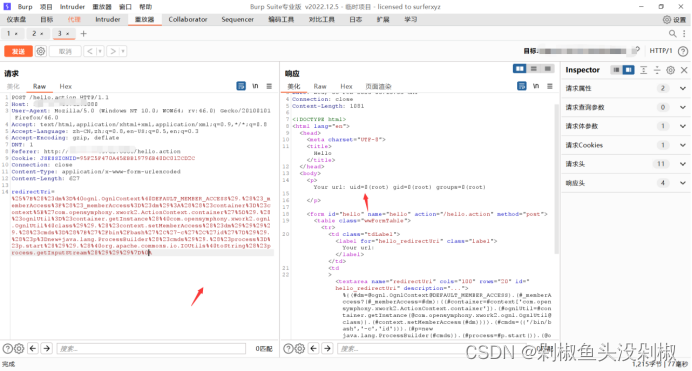Select Repeater tab 3
This screenshot has height=371, width=692.
point(63,34)
